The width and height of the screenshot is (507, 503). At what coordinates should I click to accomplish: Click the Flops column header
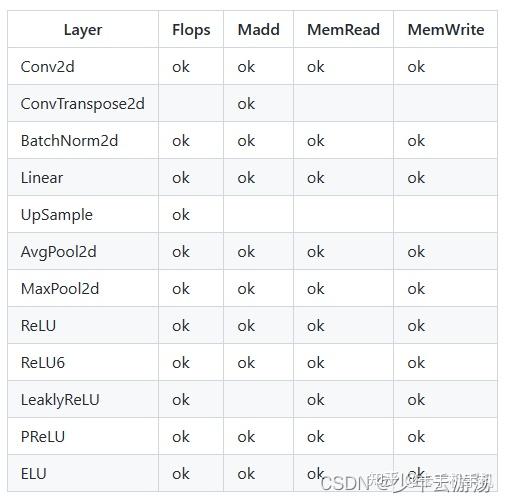191,30
